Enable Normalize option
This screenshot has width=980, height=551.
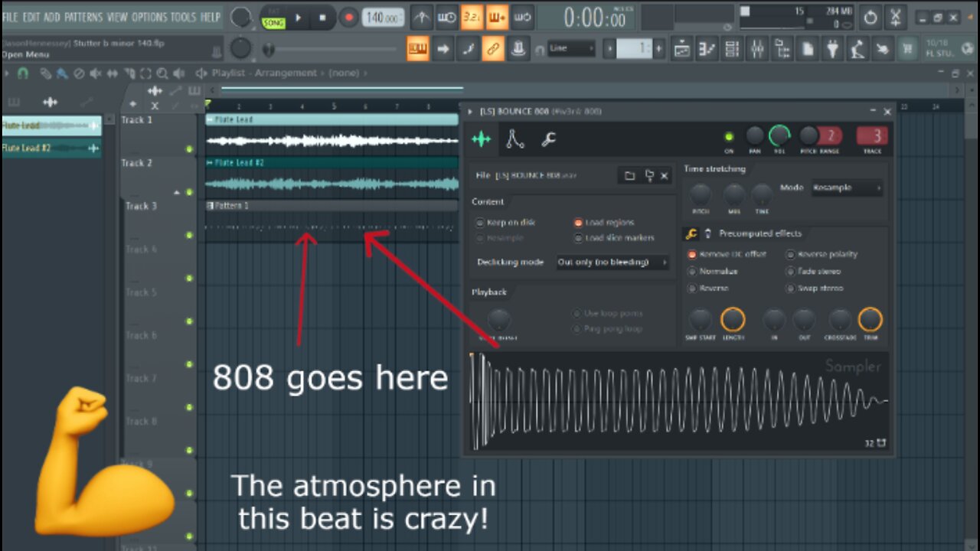coord(713,271)
